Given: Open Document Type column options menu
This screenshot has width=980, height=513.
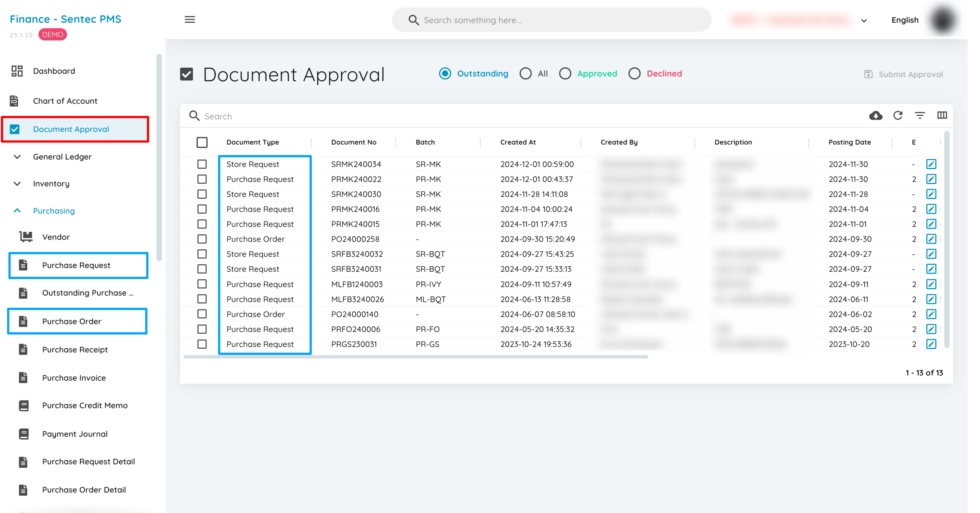Looking at the screenshot, I should click(x=311, y=143).
